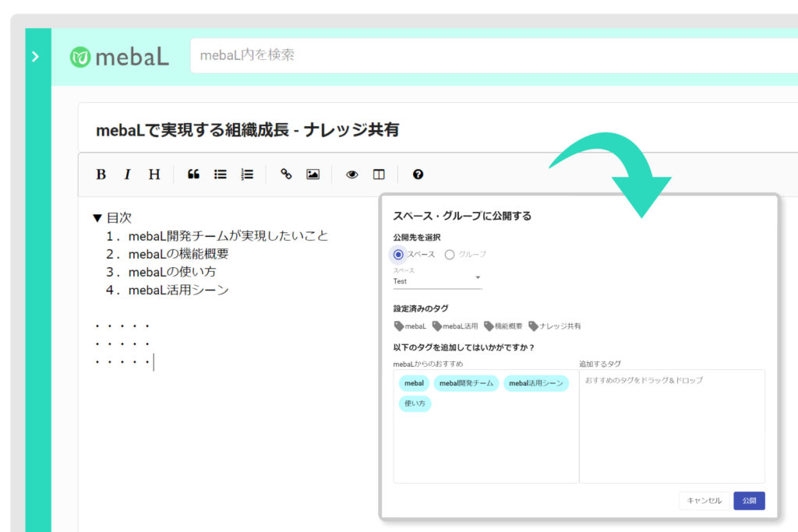
Task: Click the existing ナレッジ共有 tag
Action: point(555,326)
